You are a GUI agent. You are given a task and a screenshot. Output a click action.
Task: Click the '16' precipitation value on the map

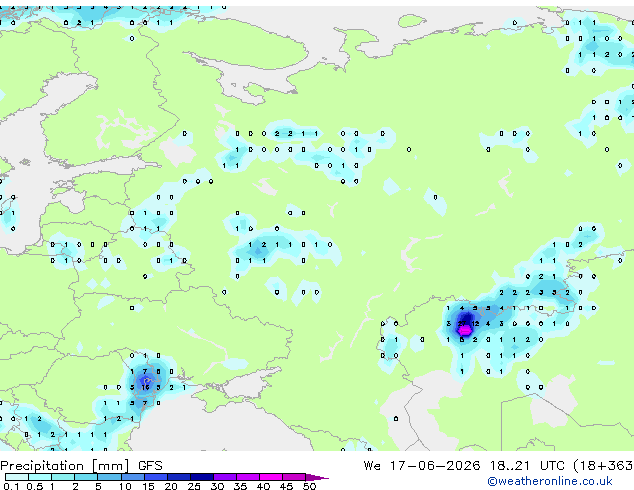coord(145,387)
